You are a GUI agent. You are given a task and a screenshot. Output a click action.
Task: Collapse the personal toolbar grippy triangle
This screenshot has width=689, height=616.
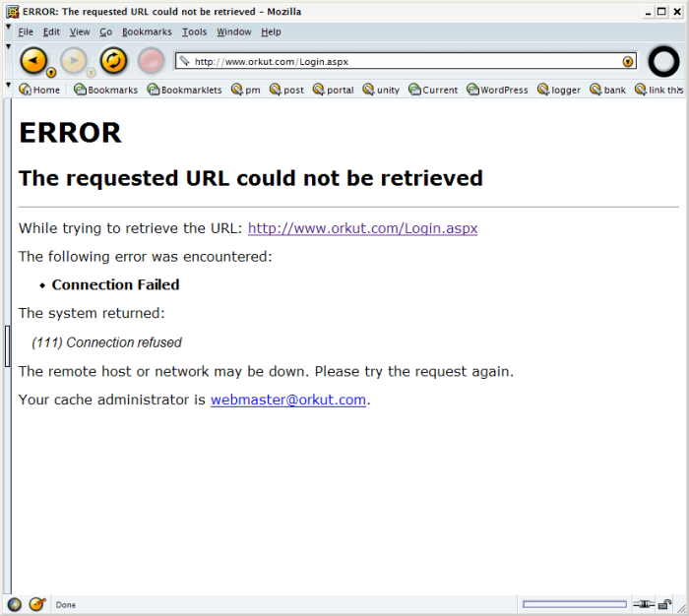tap(8, 85)
